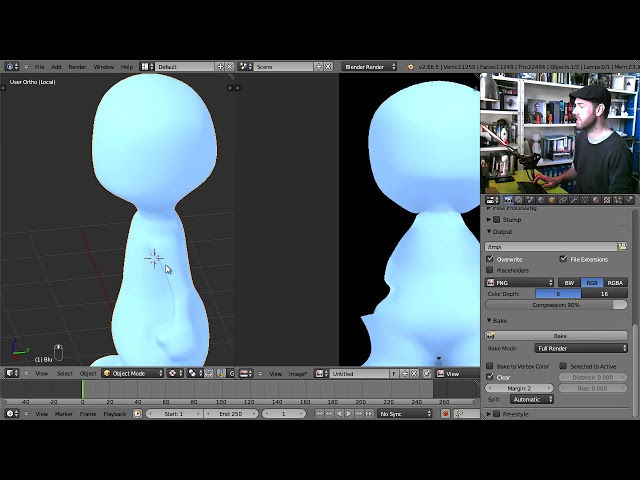Open Object Mode dropdown
This screenshot has height=480, width=640.
click(x=133, y=373)
